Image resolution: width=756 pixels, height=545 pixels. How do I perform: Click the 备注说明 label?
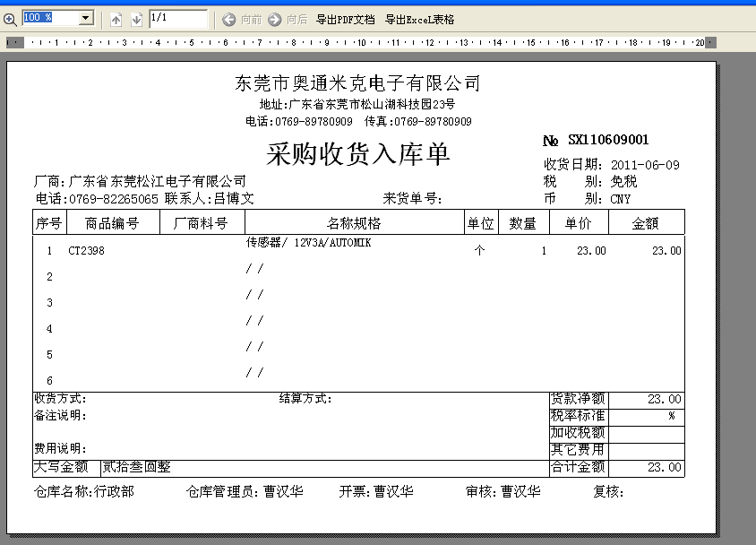coord(60,415)
